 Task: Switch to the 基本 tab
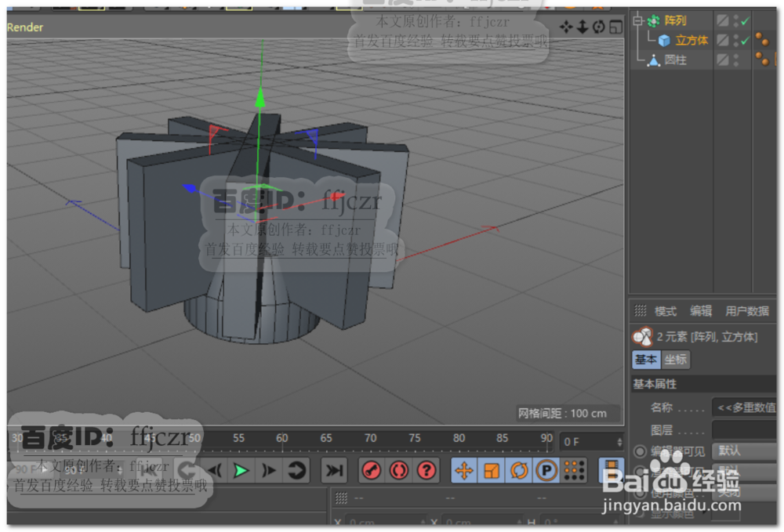(646, 359)
